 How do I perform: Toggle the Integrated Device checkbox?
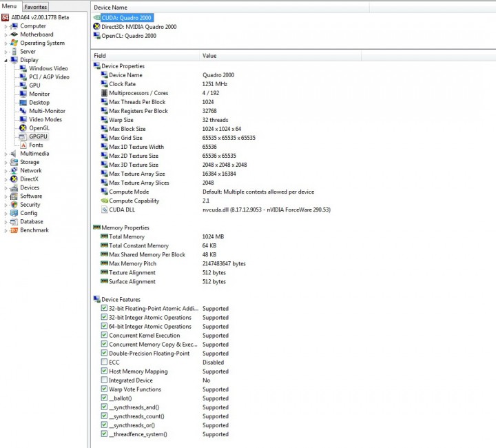click(104, 380)
